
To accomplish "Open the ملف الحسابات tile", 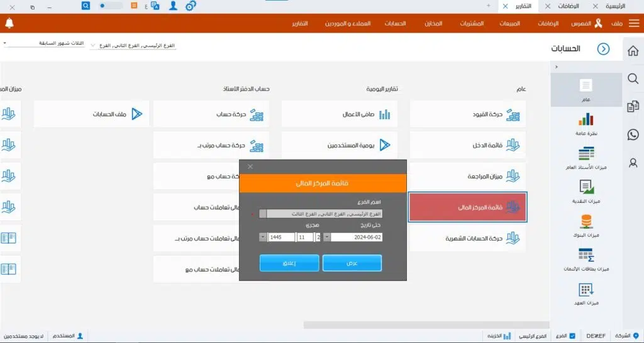I will pos(92,114).
